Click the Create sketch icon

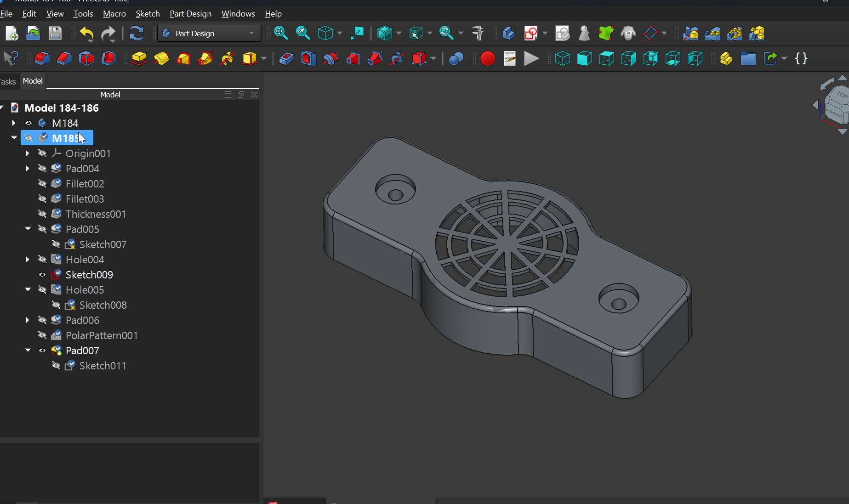(x=531, y=34)
